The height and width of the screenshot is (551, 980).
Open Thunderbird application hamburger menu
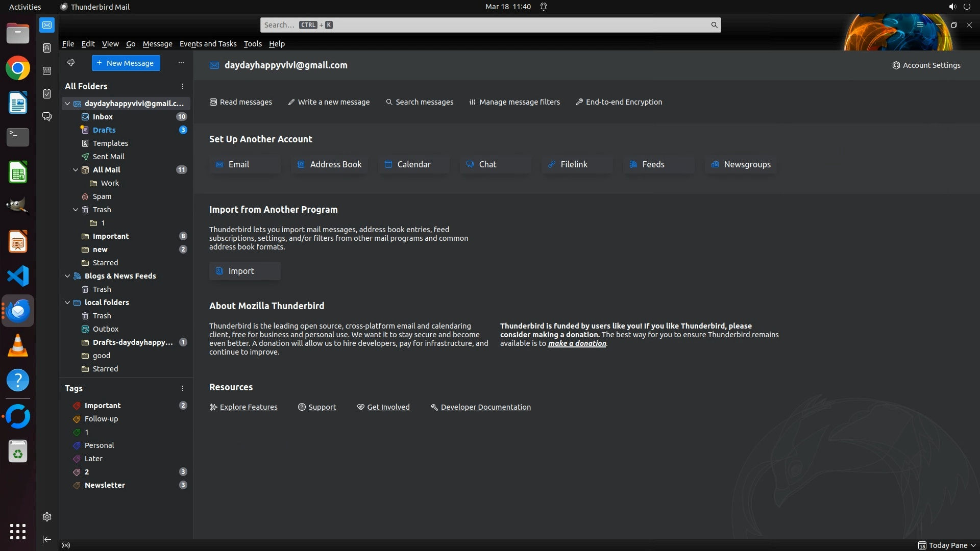coord(920,25)
